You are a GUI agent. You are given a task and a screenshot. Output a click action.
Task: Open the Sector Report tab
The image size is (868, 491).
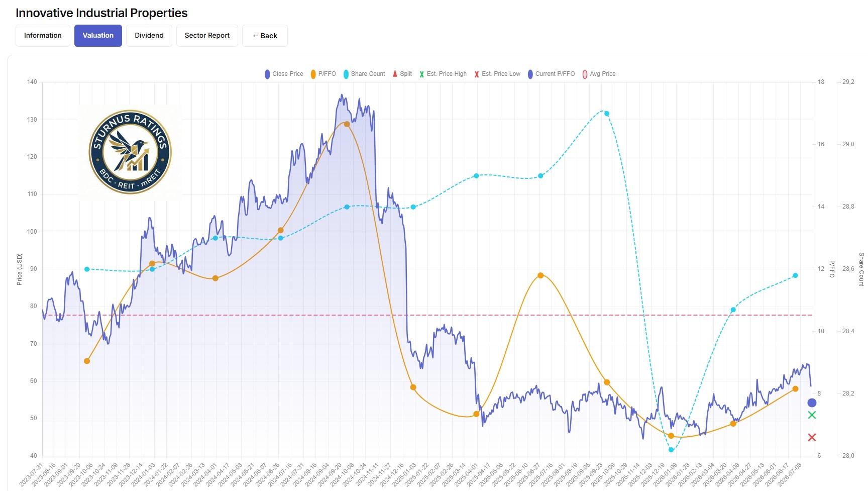coord(207,36)
